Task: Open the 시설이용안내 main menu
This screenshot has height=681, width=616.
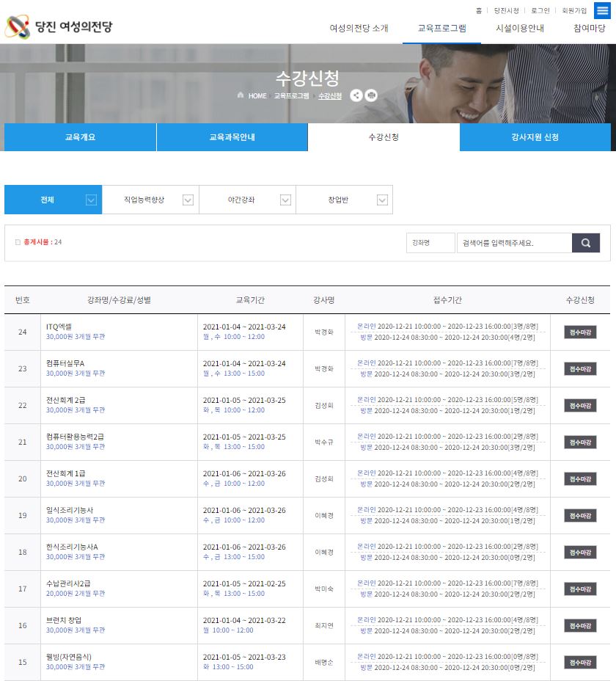Action: click(520, 29)
